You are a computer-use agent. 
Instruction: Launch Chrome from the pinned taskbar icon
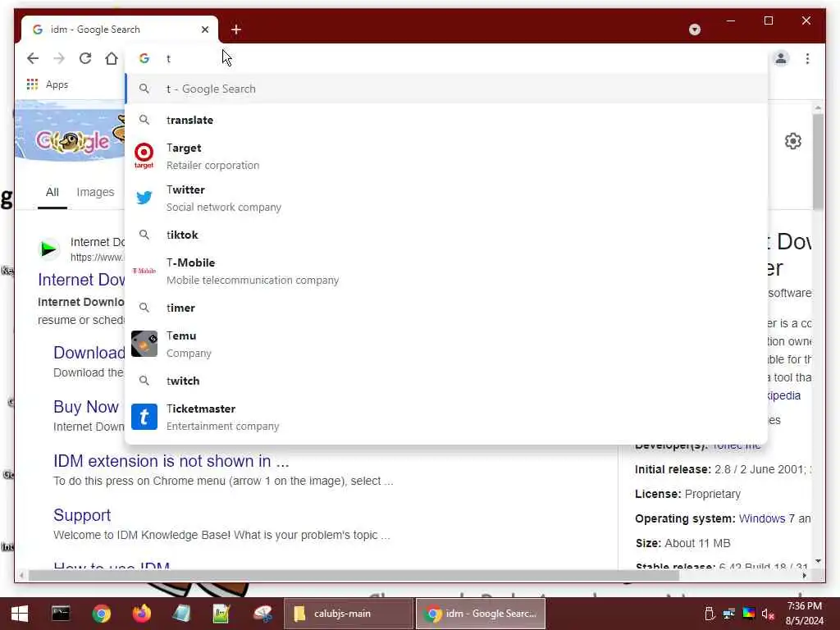[x=101, y=614]
